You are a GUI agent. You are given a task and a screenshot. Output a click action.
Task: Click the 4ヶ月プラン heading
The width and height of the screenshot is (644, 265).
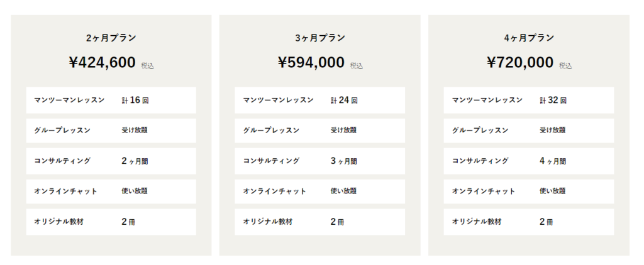click(529, 38)
